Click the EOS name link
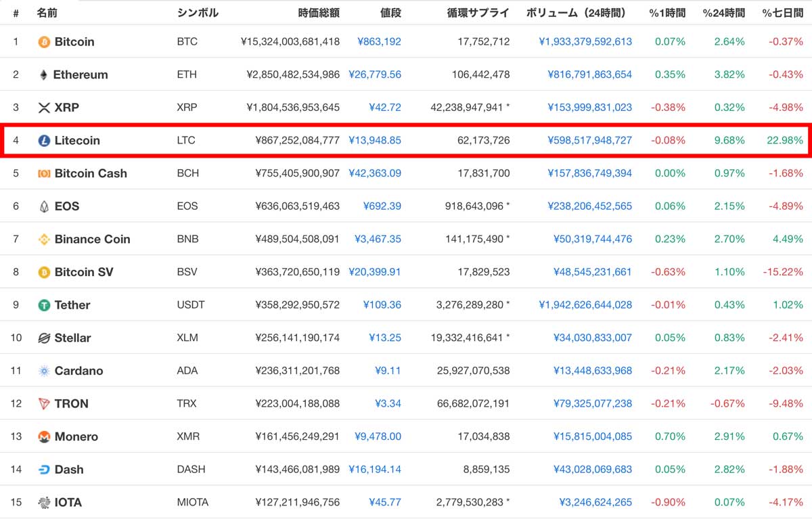This screenshot has width=812, height=519. (67, 206)
